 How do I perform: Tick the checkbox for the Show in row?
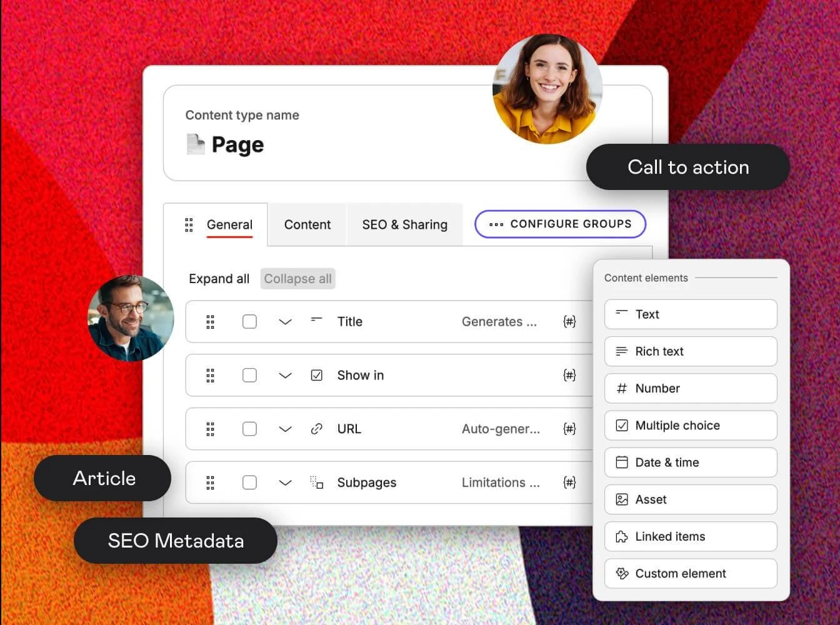(x=249, y=375)
